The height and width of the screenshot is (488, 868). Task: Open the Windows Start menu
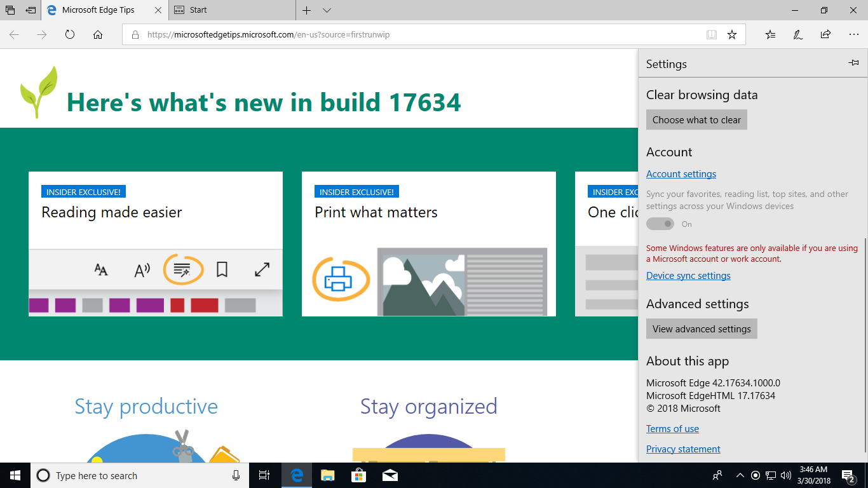point(15,475)
